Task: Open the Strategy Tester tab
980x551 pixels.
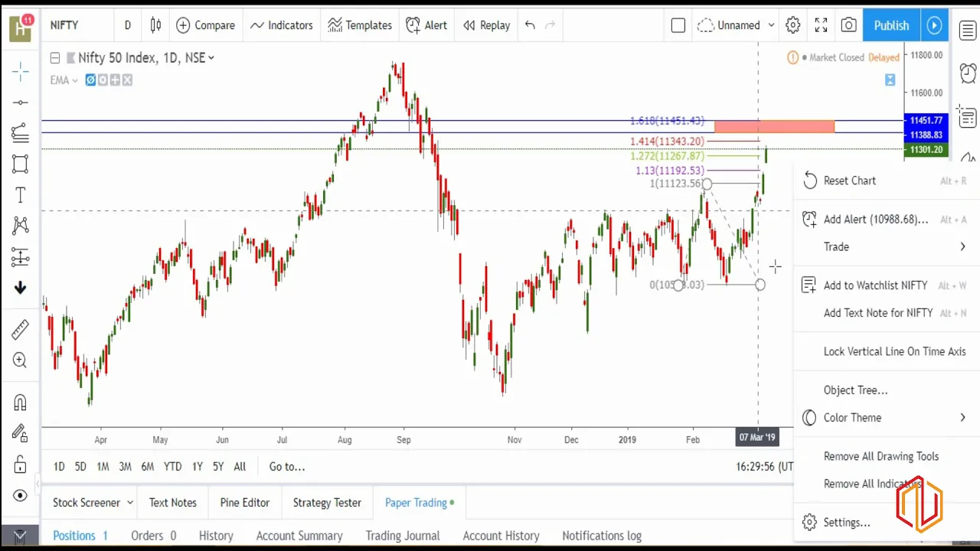Action: (x=327, y=503)
